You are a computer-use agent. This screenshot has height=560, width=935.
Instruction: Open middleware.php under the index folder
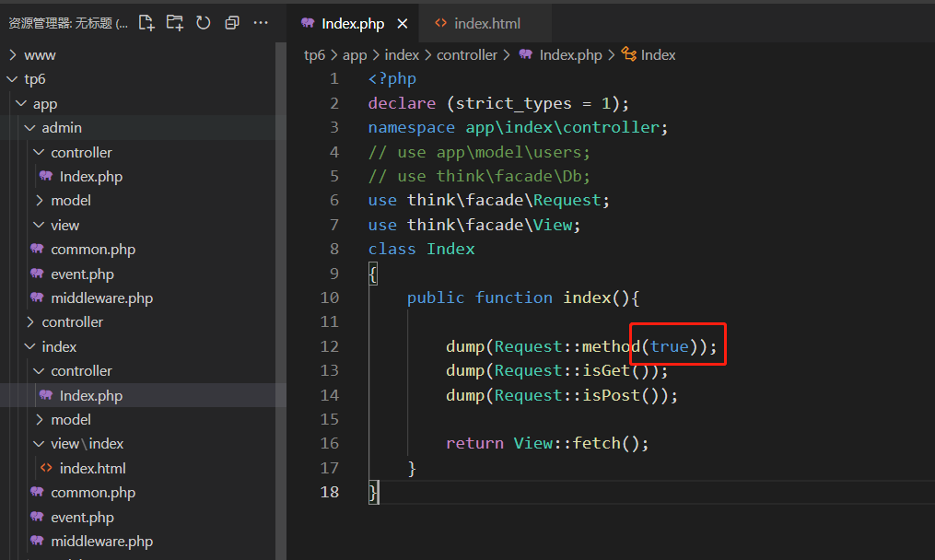pos(143,541)
